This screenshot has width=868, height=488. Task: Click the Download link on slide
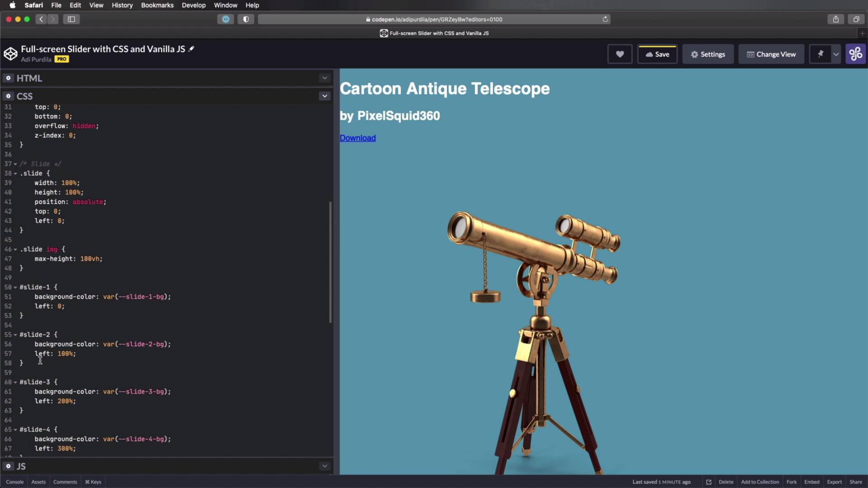coord(358,138)
